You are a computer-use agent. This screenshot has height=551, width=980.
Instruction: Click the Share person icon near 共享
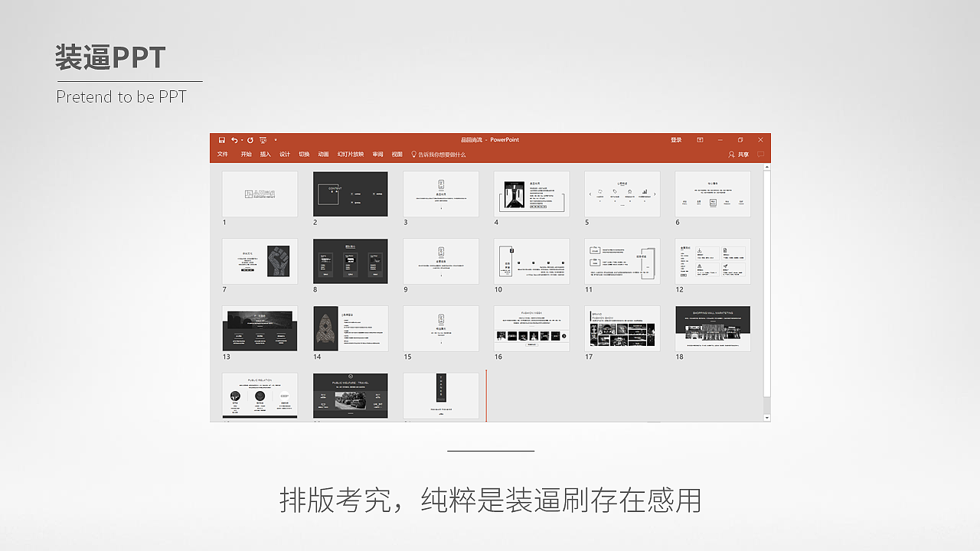731,154
